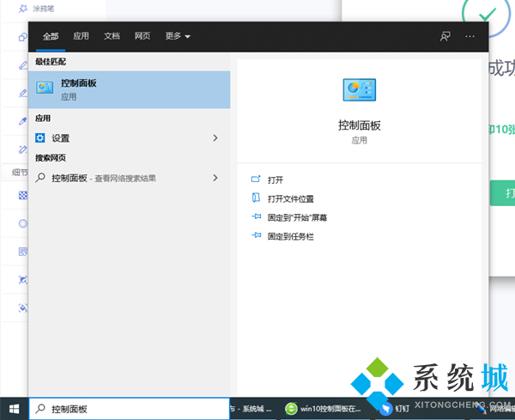Click 打开 to launch Control Panel
Image resolution: width=515 pixels, height=420 pixels.
(276, 180)
